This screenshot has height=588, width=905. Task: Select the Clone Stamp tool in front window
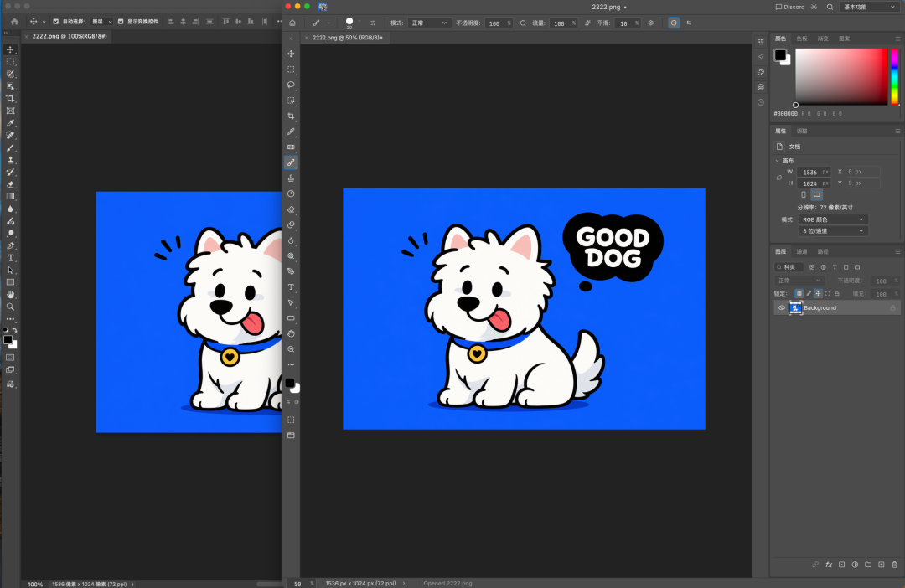(x=291, y=178)
